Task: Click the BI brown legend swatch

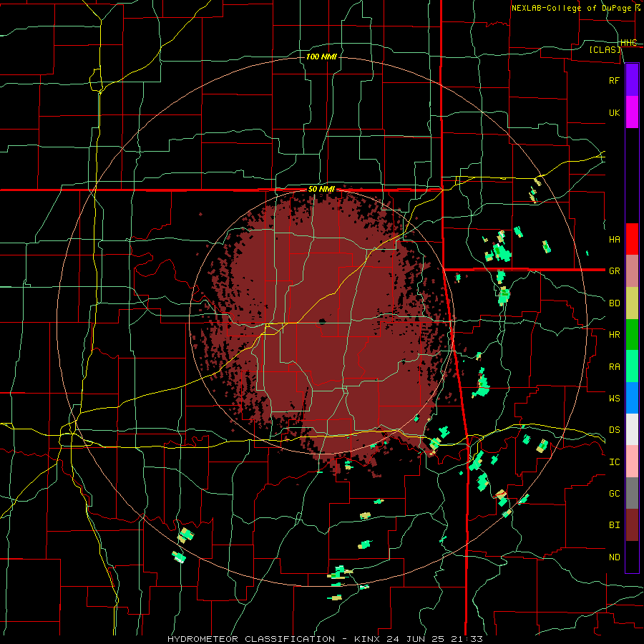Action: pyautogui.click(x=632, y=525)
